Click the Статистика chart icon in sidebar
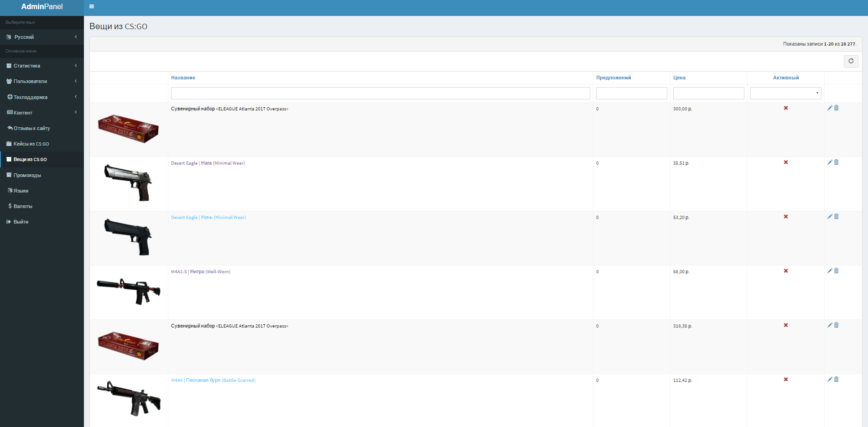The image size is (868, 427). [9, 66]
